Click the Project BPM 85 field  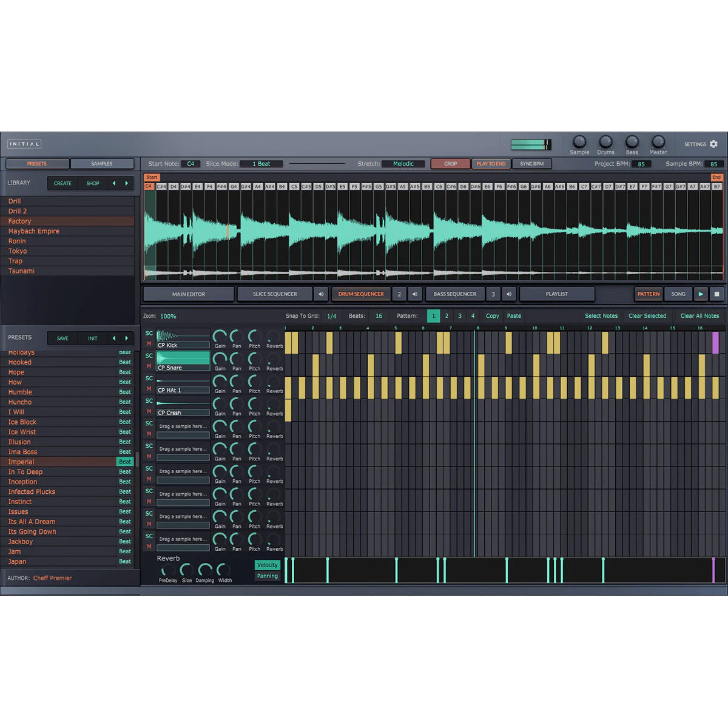pos(641,164)
